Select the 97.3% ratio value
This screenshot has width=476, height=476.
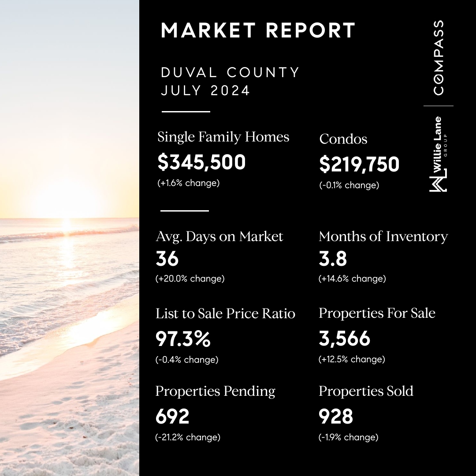point(183,338)
